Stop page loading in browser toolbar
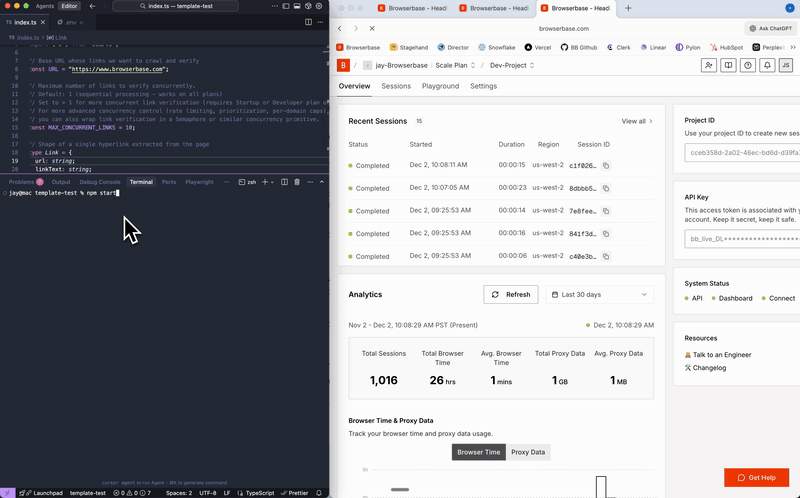 (371, 29)
